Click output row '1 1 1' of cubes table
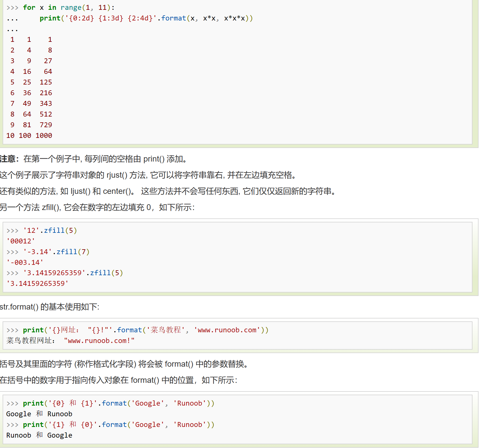Viewport: 480px width, 448px height. (x=31, y=39)
